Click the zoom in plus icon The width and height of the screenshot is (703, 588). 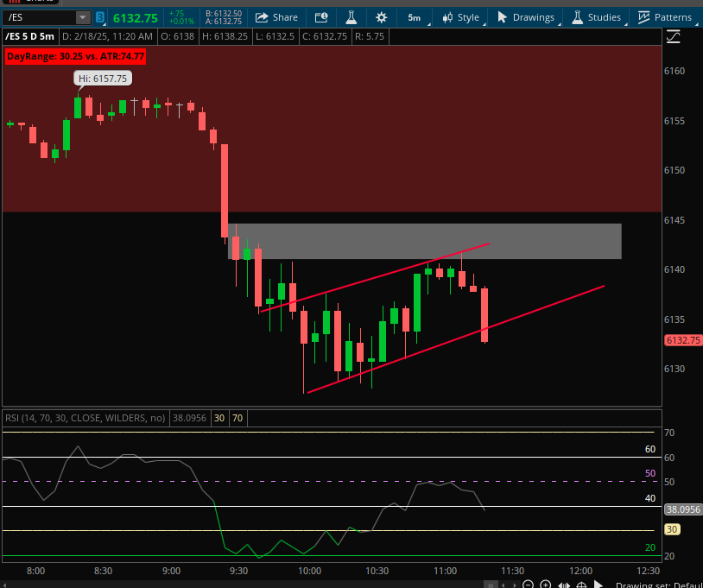pyautogui.click(x=546, y=585)
